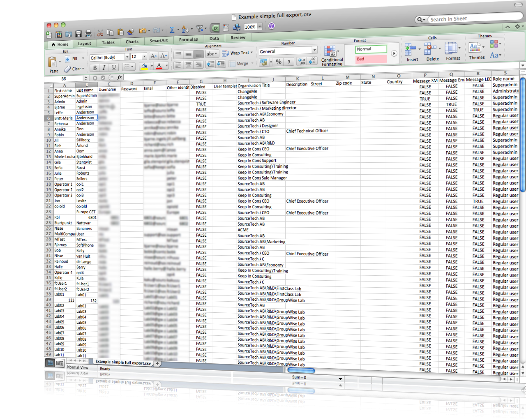The width and height of the screenshot is (526, 420).
Task: Decrease font size with the smaller A button
Action: (x=164, y=55)
